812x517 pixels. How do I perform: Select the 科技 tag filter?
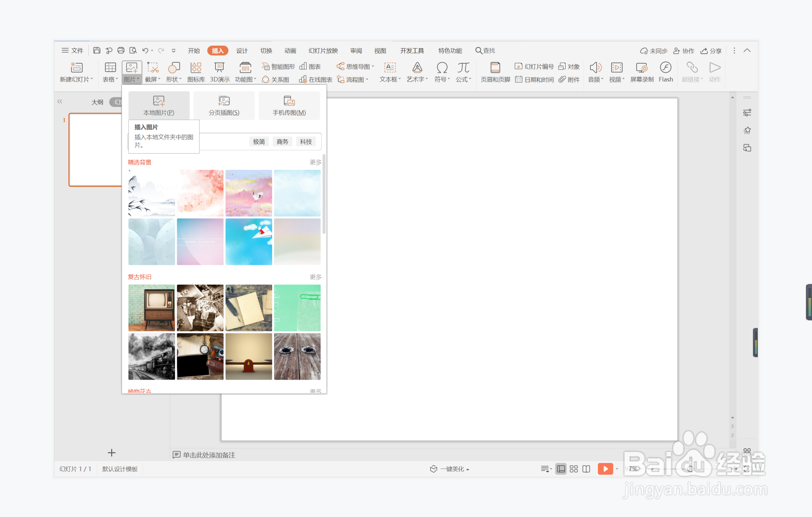tap(306, 141)
